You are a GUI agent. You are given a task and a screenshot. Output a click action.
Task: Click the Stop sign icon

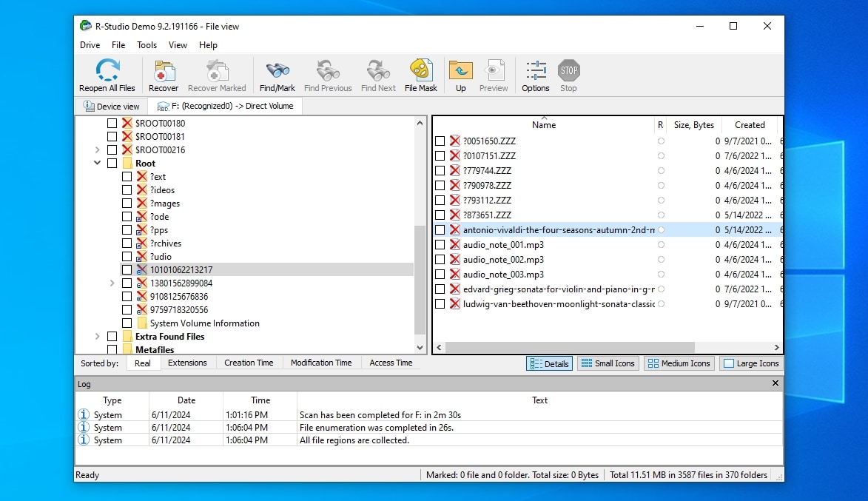(x=568, y=70)
